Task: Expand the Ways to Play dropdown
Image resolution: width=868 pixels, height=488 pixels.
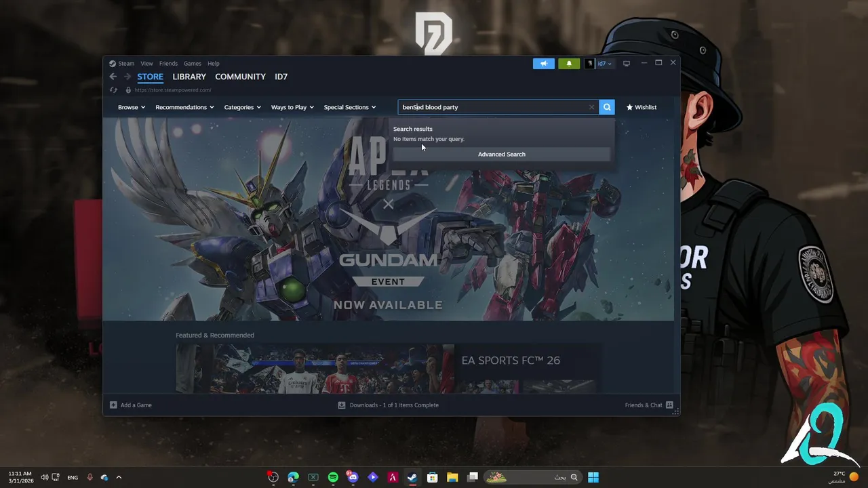Action: (292, 107)
